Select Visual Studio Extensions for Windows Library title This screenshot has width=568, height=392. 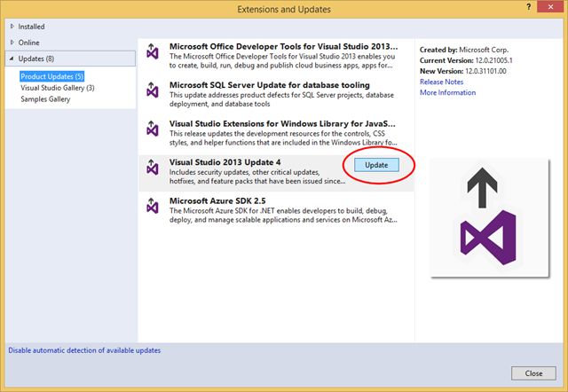coord(282,124)
